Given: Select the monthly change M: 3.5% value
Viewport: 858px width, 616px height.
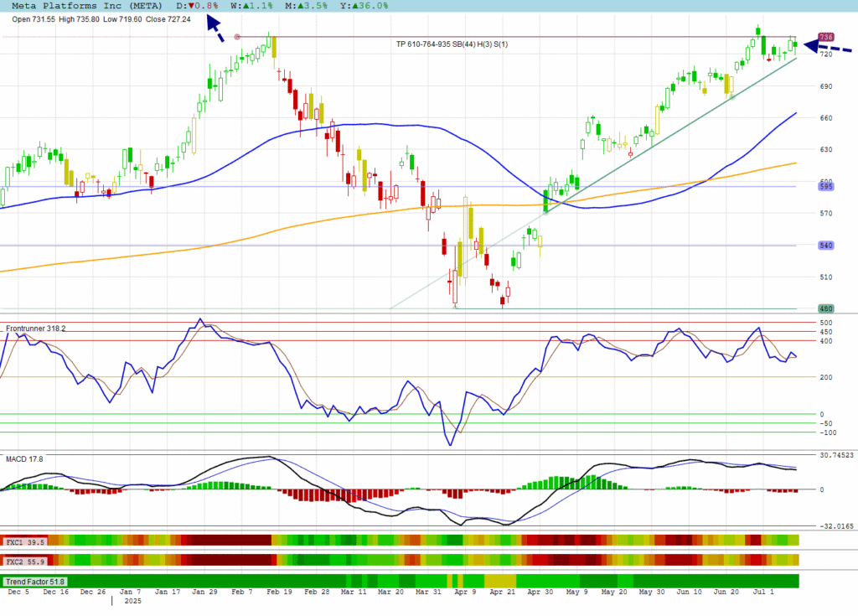Looking at the screenshot, I should click(306, 6).
